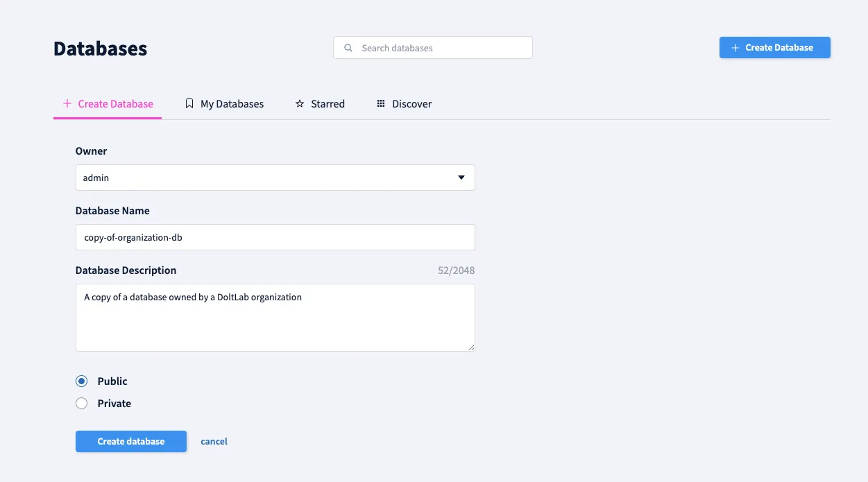Screen dimensions: 868x482
Task: Click the plus icon inside the Create Database button
Action: pos(735,47)
